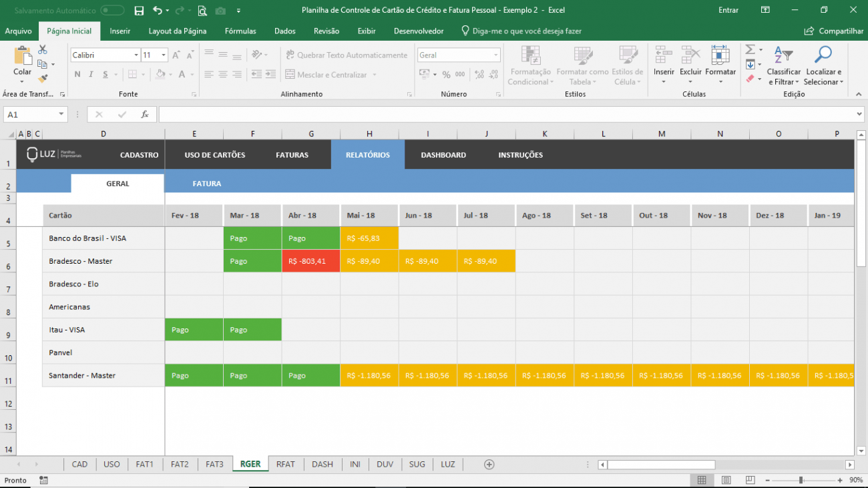The height and width of the screenshot is (488, 868).
Task: Click the Colar paste icon
Action: pyautogui.click(x=22, y=56)
